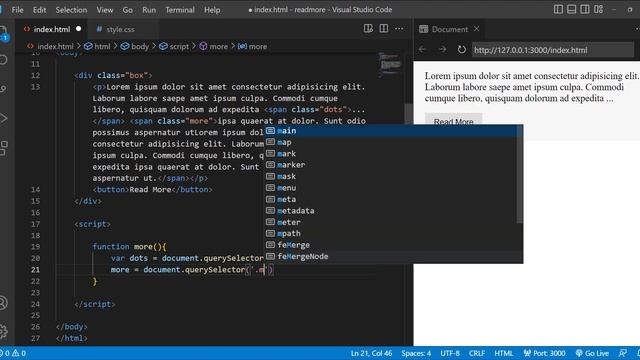Click Ln 21, Col 46 status item
The height and width of the screenshot is (360, 640).
pos(371,353)
